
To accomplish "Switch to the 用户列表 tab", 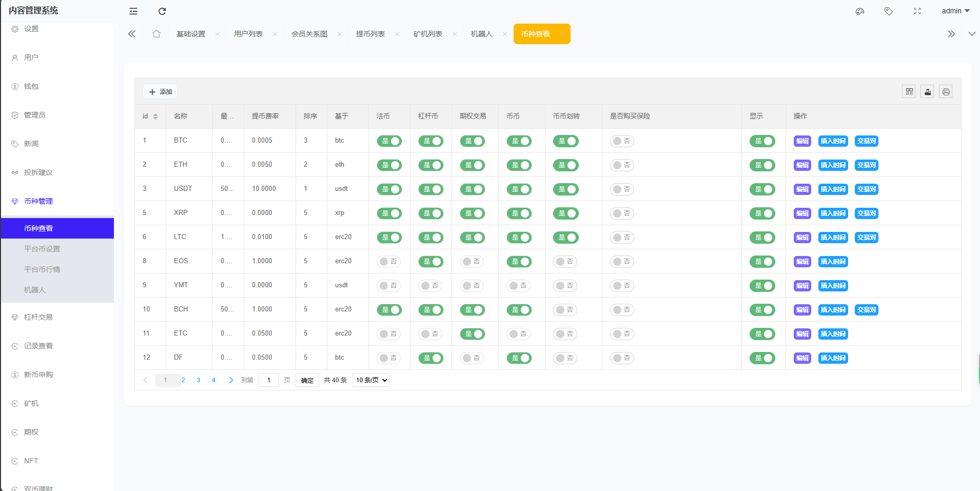I will (248, 34).
